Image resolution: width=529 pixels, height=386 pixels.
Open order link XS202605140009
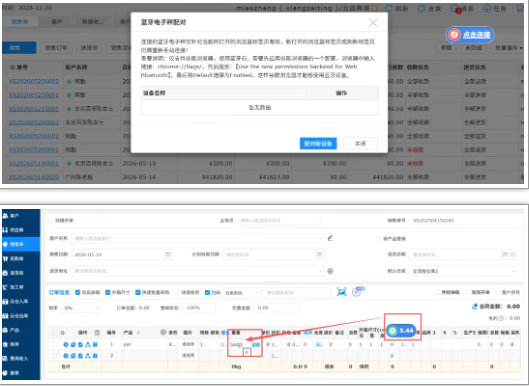click(x=34, y=177)
